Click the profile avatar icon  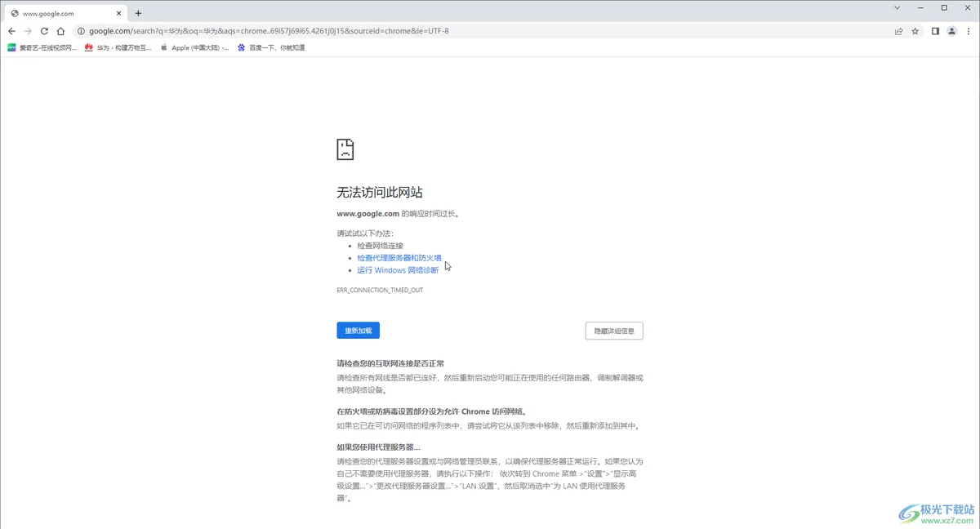click(952, 31)
